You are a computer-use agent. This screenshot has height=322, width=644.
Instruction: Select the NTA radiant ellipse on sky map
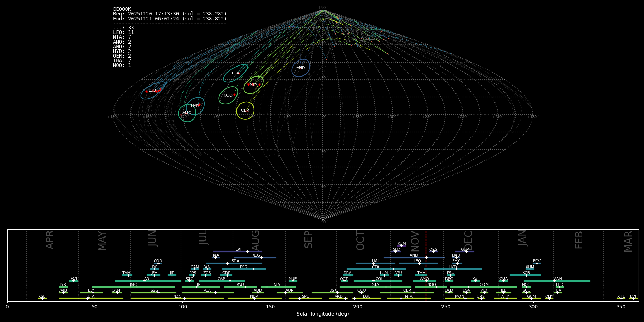click(x=253, y=85)
